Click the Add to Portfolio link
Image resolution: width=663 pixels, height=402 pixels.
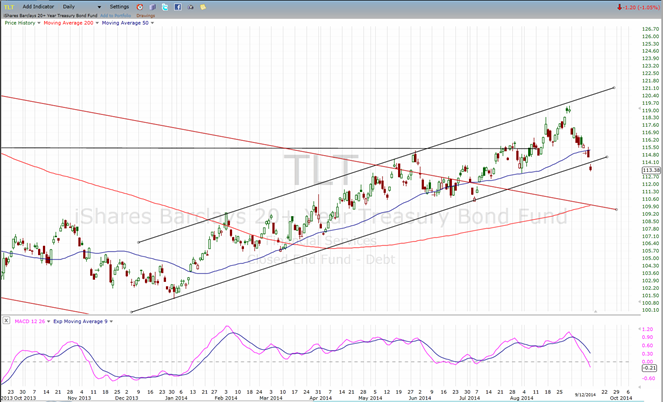(115, 16)
